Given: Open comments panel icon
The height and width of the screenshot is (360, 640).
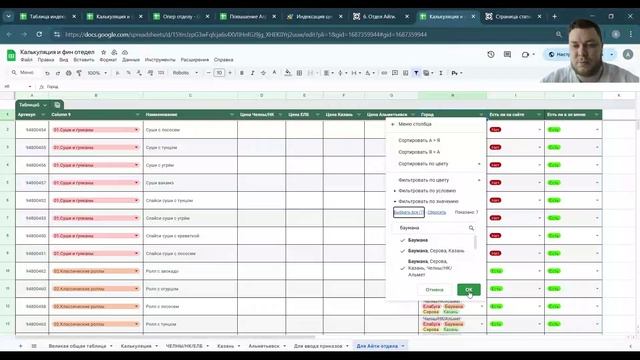Looking at the screenshot, I should (x=507, y=54).
